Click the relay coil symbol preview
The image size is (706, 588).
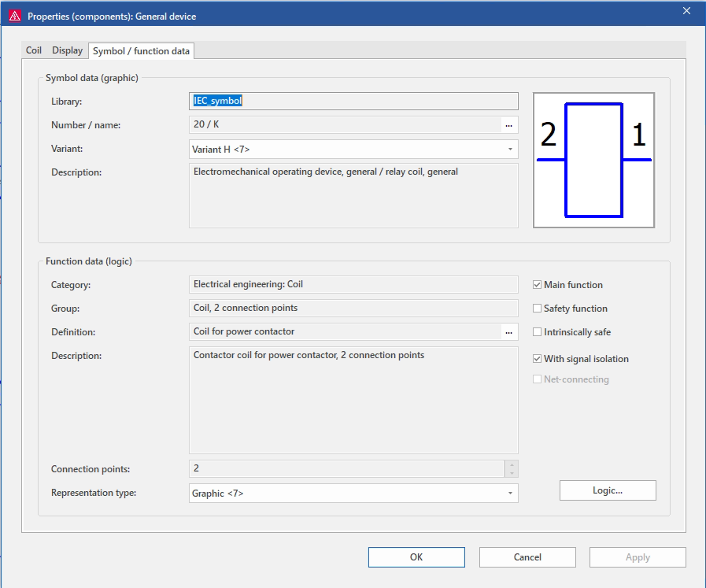click(593, 160)
